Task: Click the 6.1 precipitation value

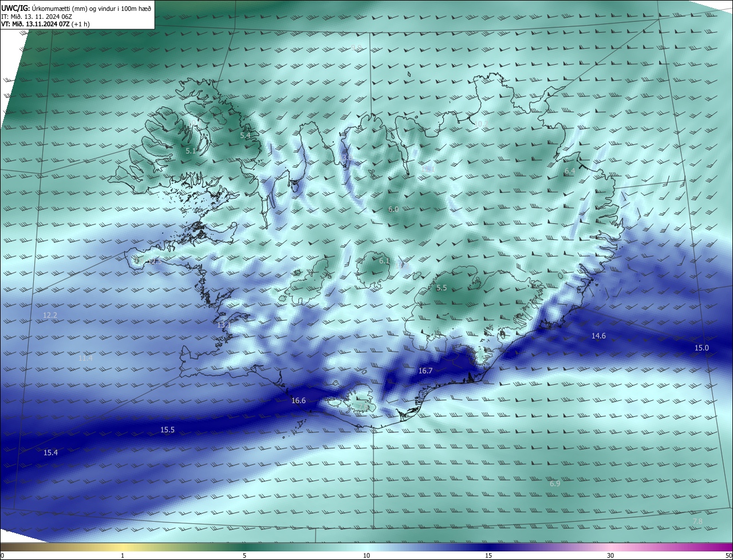Action: pyautogui.click(x=384, y=261)
